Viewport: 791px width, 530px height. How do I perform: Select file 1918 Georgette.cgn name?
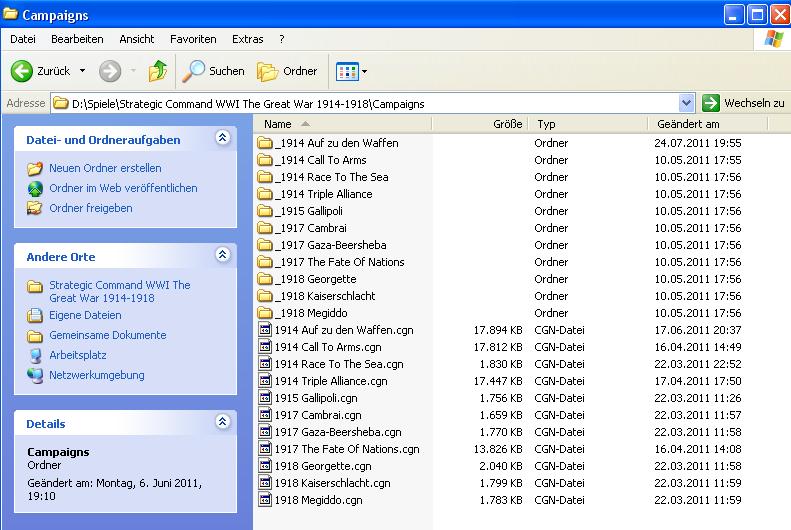click(323, 466)
